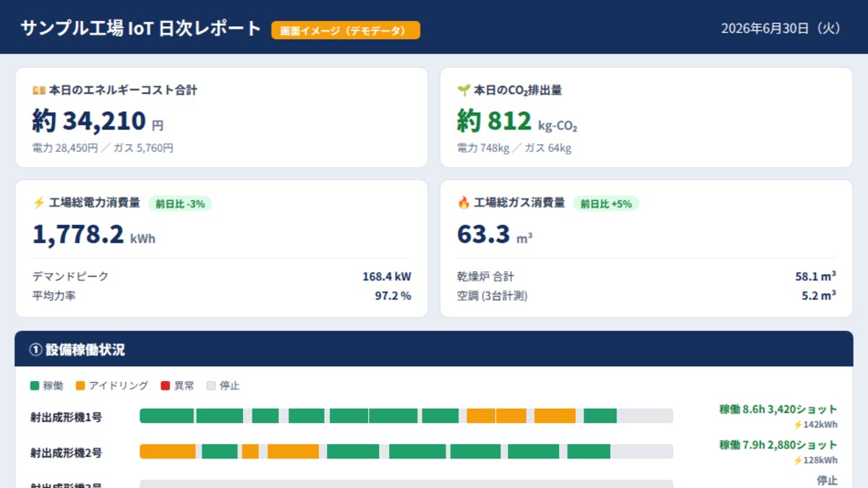868x488 pixels.
Task: Click the 約 812 kg-CO₂ value
Action: [x=517, y=121]
